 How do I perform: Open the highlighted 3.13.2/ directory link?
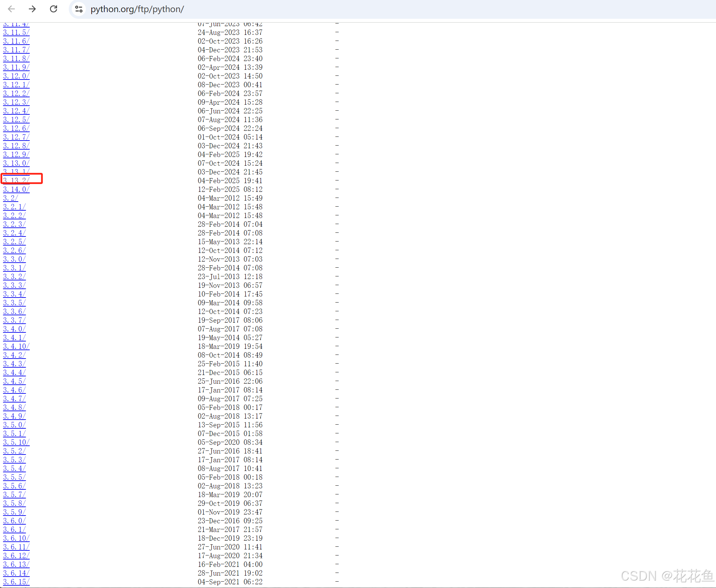point(16,180)
